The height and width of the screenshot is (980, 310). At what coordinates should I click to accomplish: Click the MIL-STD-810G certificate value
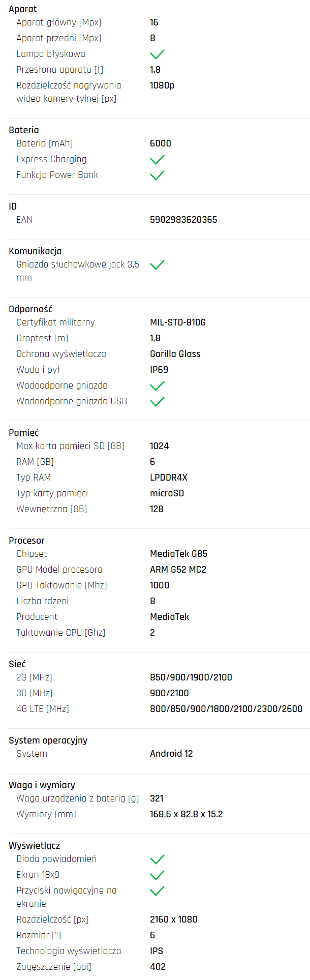pyautogui.click(x=178, y=322)
